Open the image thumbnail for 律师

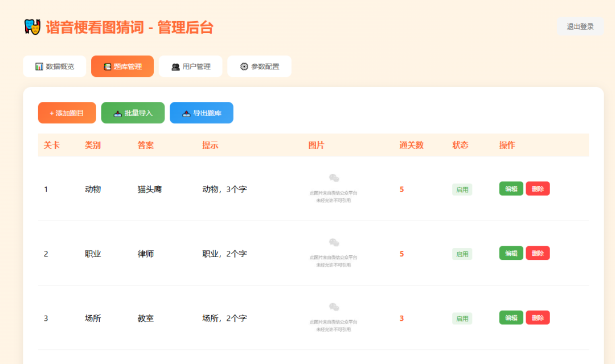pyautogui.click(x=333, y=253)
